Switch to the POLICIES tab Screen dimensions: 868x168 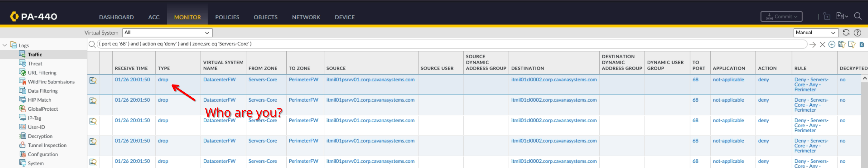227,17
